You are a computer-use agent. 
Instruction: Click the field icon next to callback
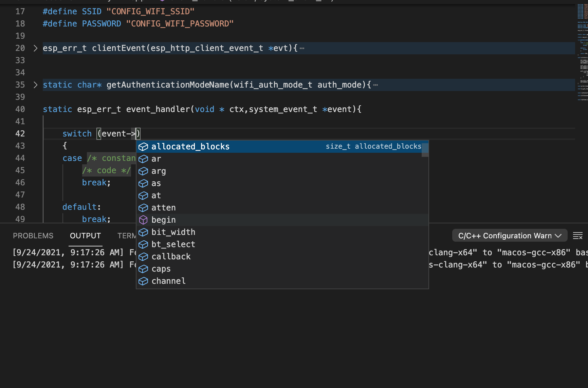point(143,257)
